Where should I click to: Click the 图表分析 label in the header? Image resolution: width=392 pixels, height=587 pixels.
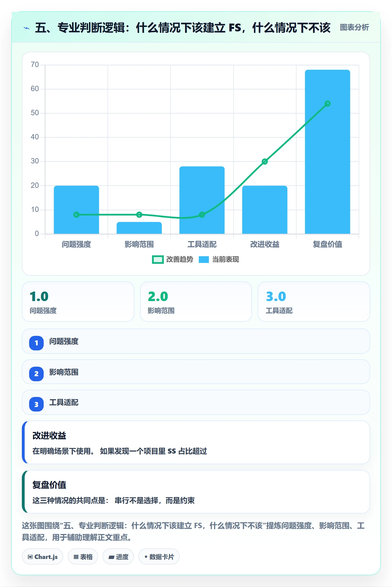(x=354, y=27)
